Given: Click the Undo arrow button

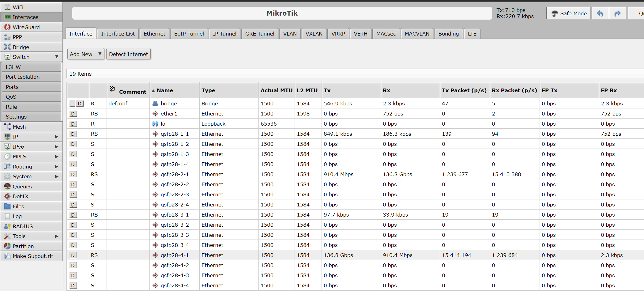Looking at the screenshot, I should click(600, 13).
